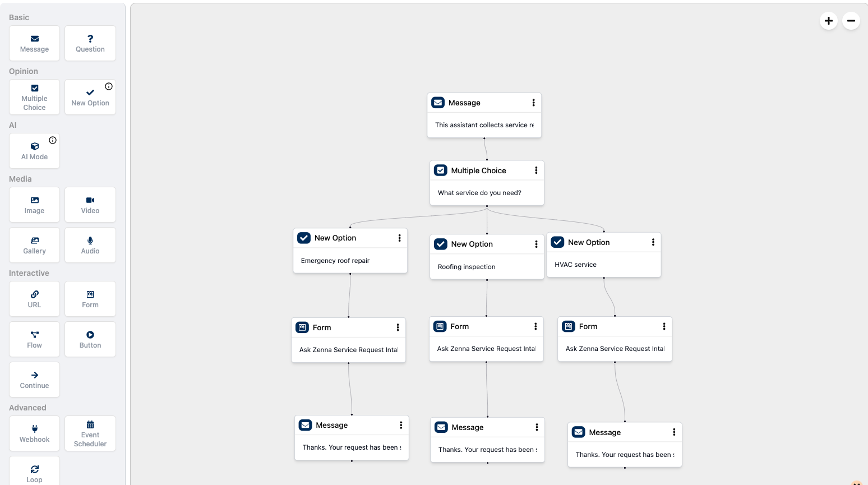Select the URL interactive block

pyautogui.click(x=34, y=299)
